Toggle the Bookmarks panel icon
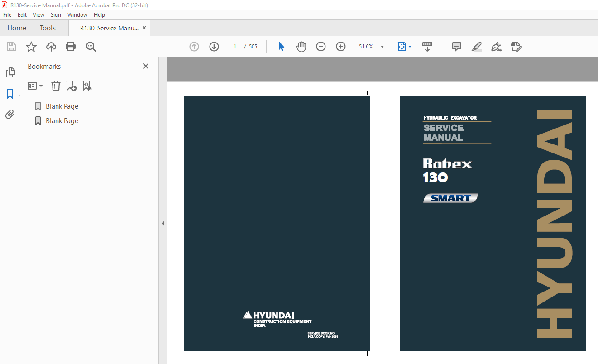This screenshot has width=598, height=364. [10, 94]
